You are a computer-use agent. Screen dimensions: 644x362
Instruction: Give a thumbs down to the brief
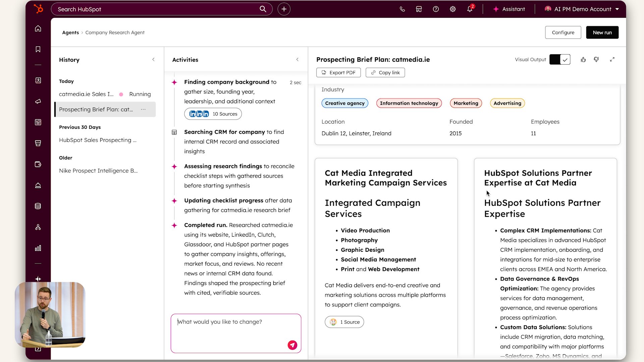click(x=596, y=59)
